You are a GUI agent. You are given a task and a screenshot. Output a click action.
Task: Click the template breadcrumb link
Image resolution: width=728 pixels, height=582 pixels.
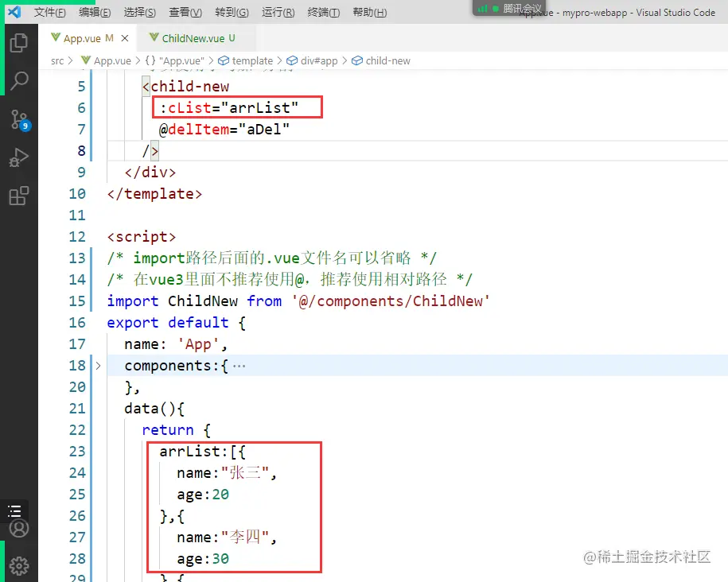[253, 60]
